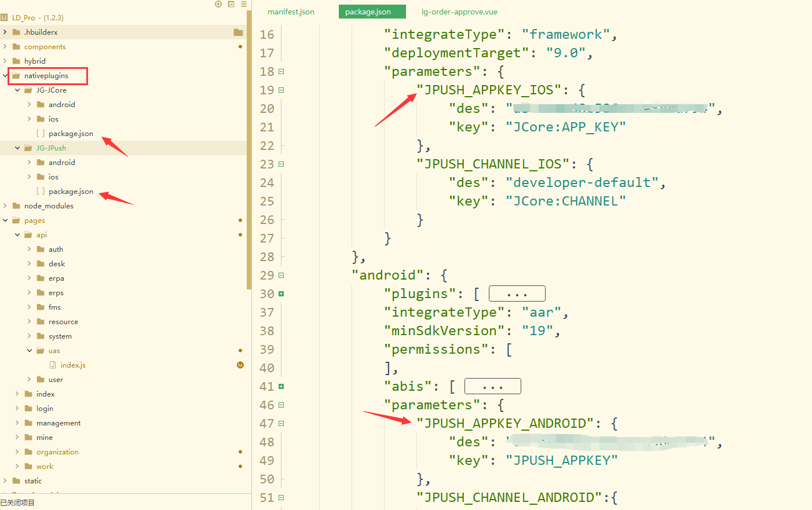Fold the android block at line 29

tap(281, 275)
